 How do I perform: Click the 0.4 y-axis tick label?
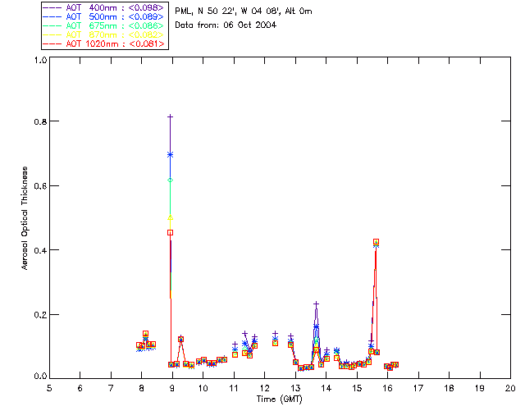click(x=40, y=250)
